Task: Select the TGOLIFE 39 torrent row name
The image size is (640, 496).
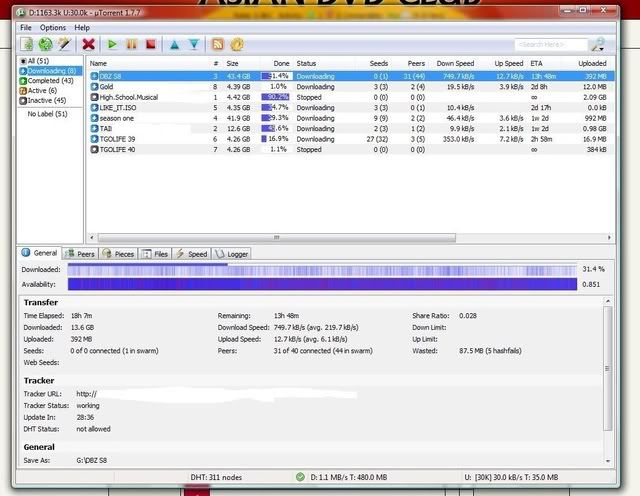Action: tap(118, 139)
